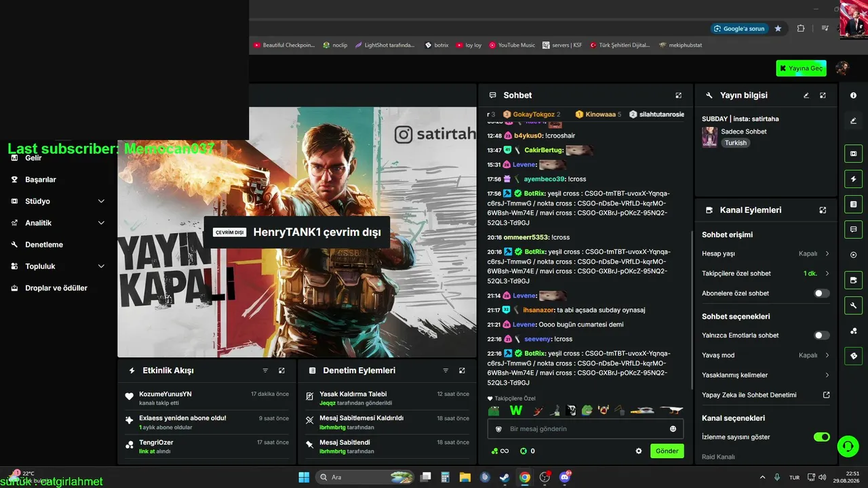Open stream info edit pencil in Yayın bilgisi
The width and height of the screenshot is (868, 488).
tap(806, 96)
